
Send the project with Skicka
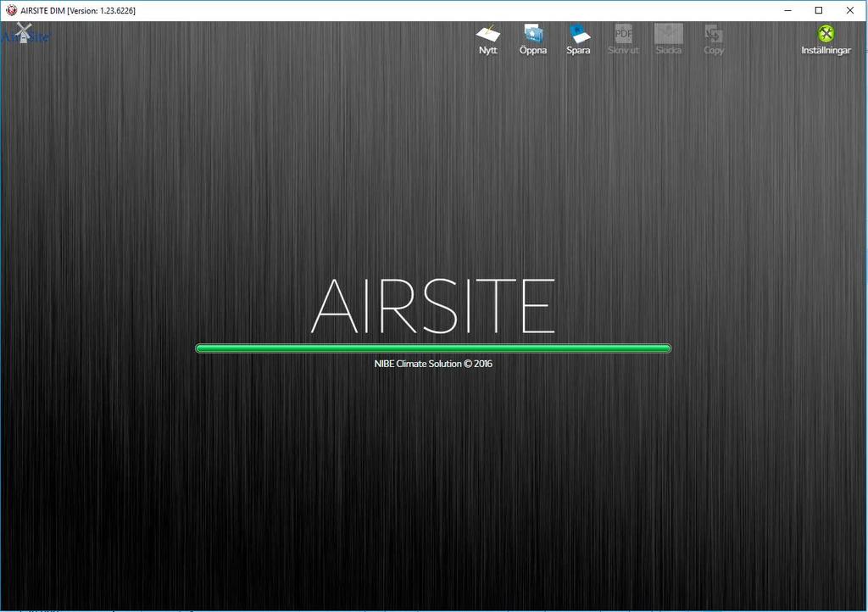(x=668, y=39)
